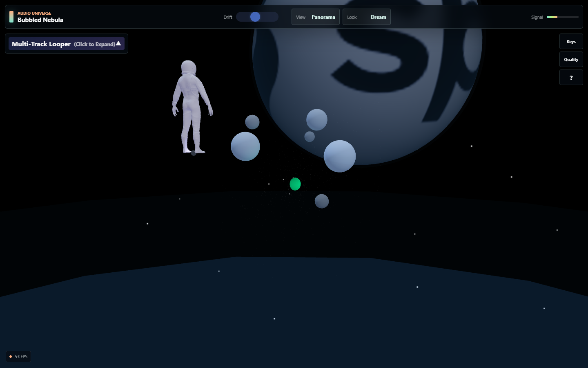Screen dimensions: 588x368
Task: Click the AUDIO UNIVERSE label
Action: [x=34, y=13]
